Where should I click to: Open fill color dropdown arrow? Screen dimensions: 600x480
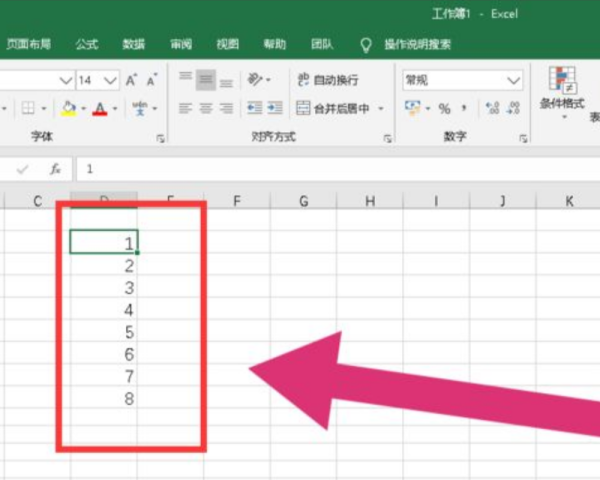pos(83,109)
